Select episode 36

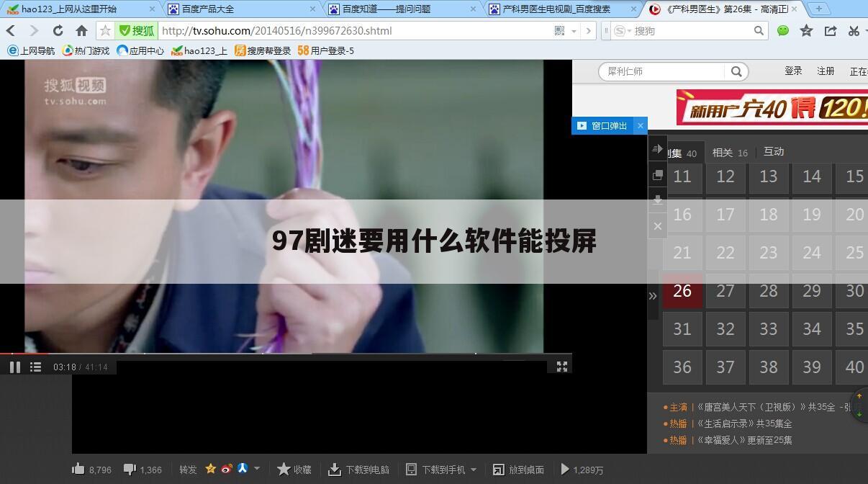point(682,367)
